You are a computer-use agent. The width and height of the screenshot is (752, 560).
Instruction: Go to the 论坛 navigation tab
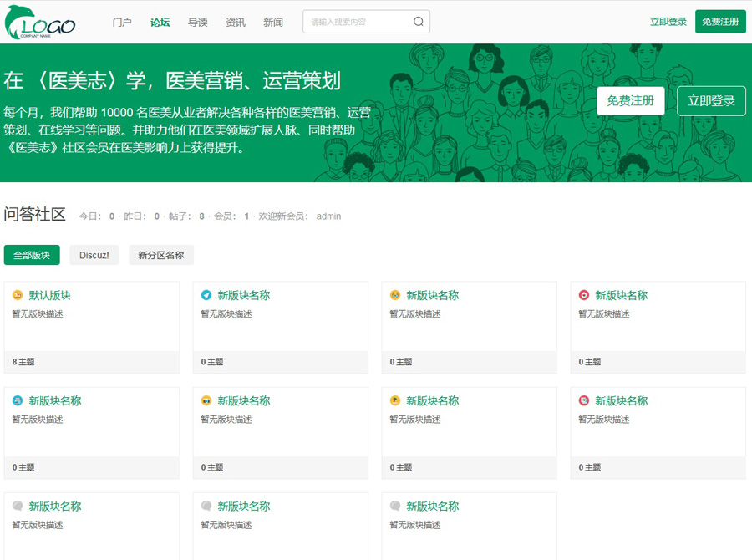(x=160, y=23)
